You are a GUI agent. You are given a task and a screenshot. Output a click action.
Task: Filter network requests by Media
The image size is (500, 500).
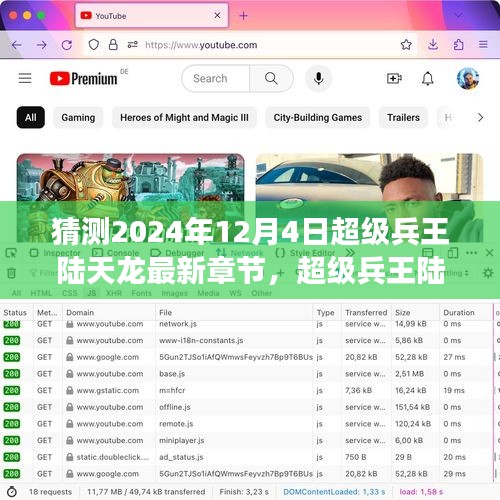208,293
